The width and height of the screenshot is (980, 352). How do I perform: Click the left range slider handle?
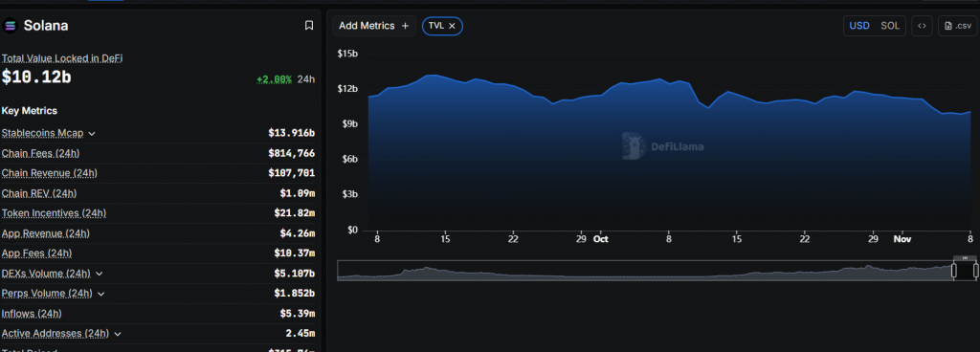tap(954, 271)
